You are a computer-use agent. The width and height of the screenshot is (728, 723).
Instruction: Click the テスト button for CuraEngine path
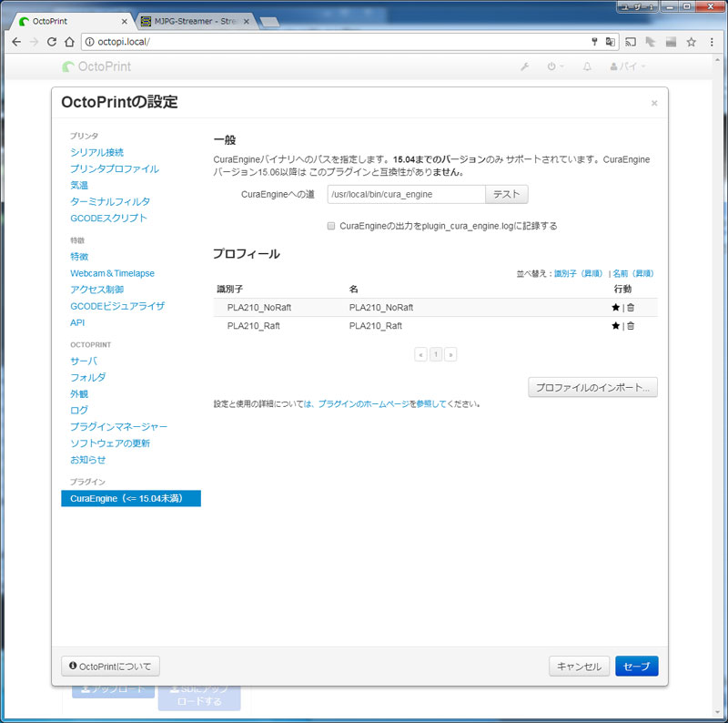point(507,194)
